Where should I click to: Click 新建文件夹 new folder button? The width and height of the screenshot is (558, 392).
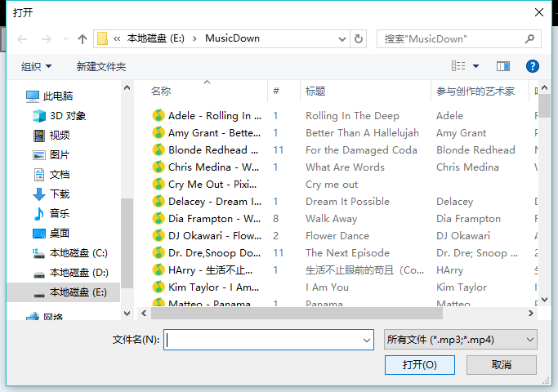[101, 66]
